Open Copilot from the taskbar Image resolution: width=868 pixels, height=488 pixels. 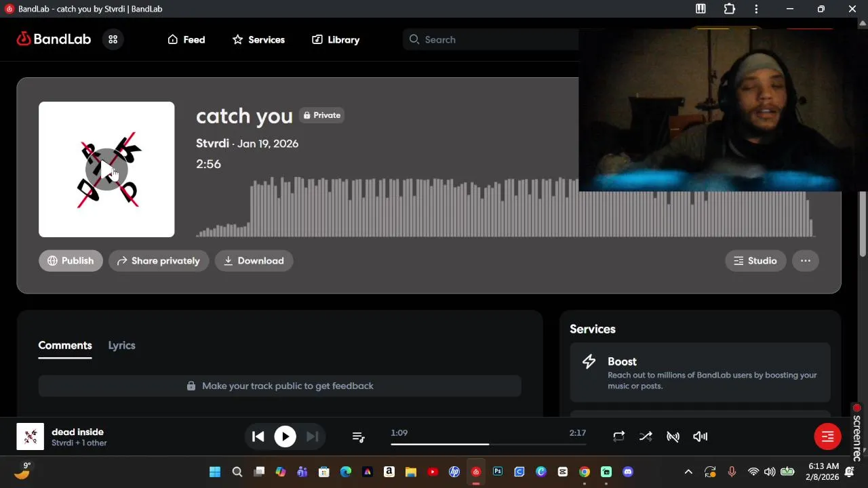(281, 472)
